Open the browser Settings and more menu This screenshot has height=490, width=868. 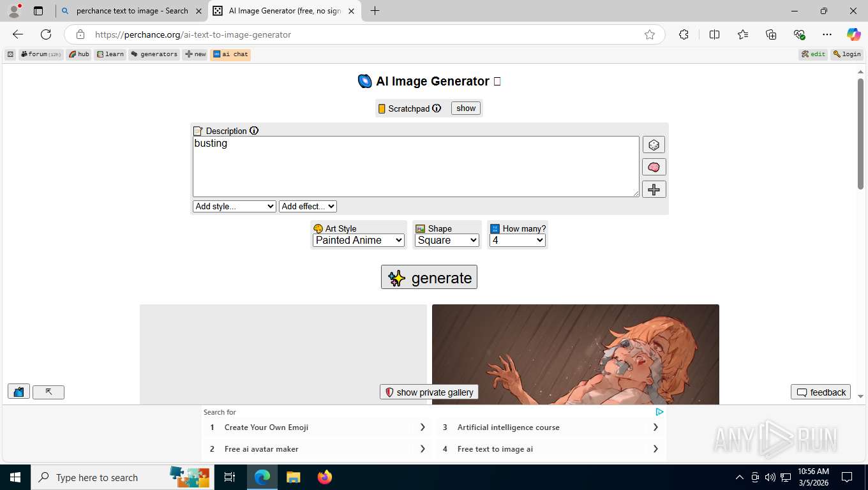pos(827,34)
